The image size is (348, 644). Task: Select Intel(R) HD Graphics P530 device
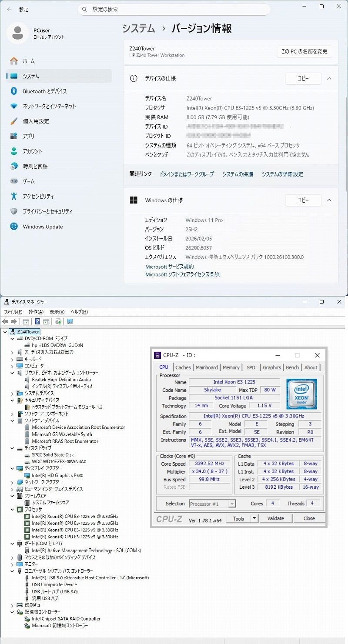coord(57,475)
